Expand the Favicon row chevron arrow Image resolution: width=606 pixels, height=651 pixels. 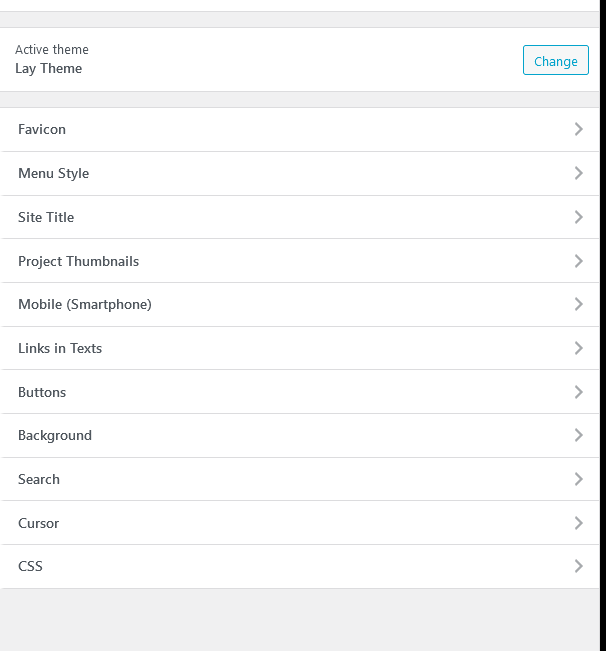(x=578, y=130)
